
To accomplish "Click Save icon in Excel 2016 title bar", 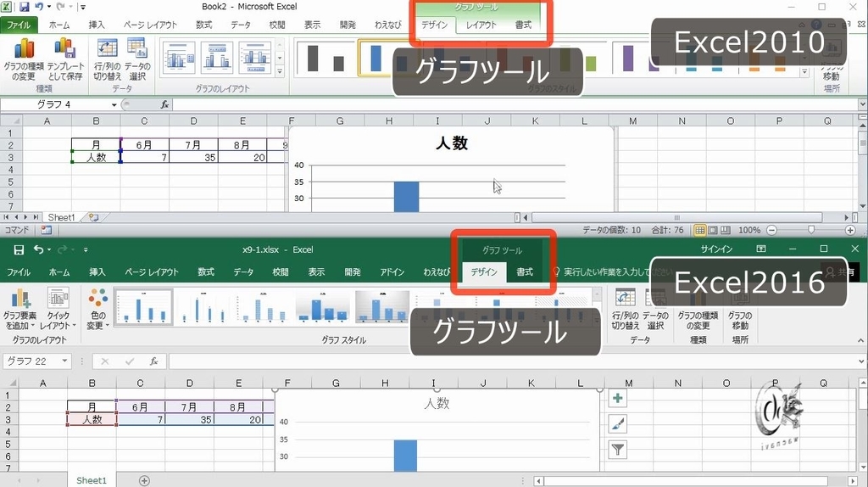I will click(x=19, y=250).
